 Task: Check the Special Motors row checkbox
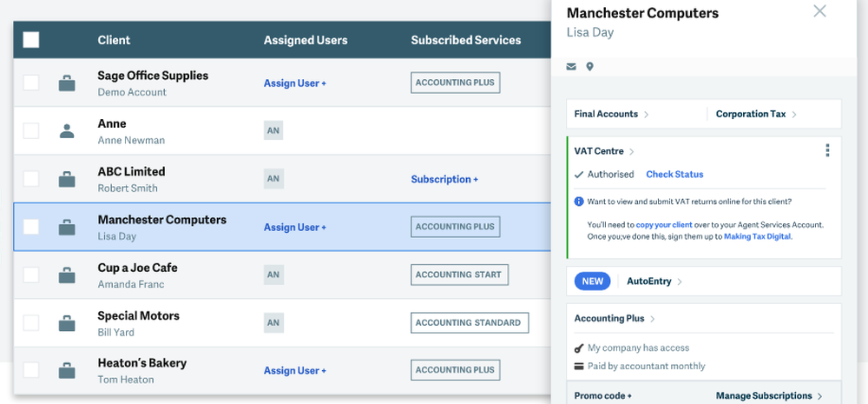(31, 322)
